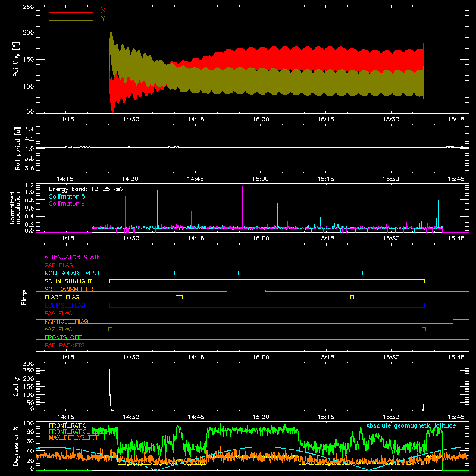This screenshot has width=476, height=476.
Task: Click the olive Y legend line sample
Action: (70, 21)
